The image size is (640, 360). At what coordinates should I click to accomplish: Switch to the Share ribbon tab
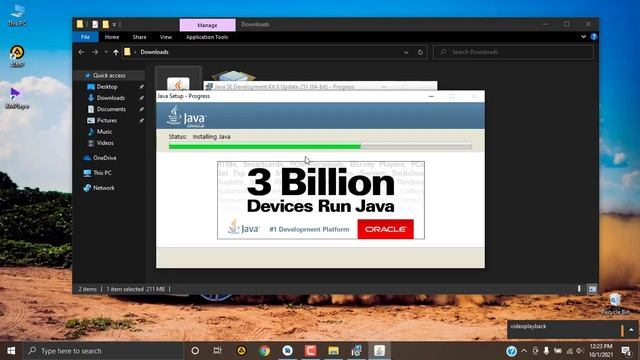point(139,37)
